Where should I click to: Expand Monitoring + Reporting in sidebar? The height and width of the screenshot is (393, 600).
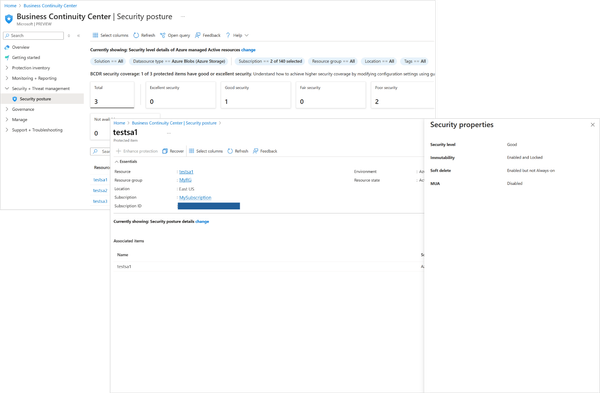pyautogui.click(x=7, y=78)
